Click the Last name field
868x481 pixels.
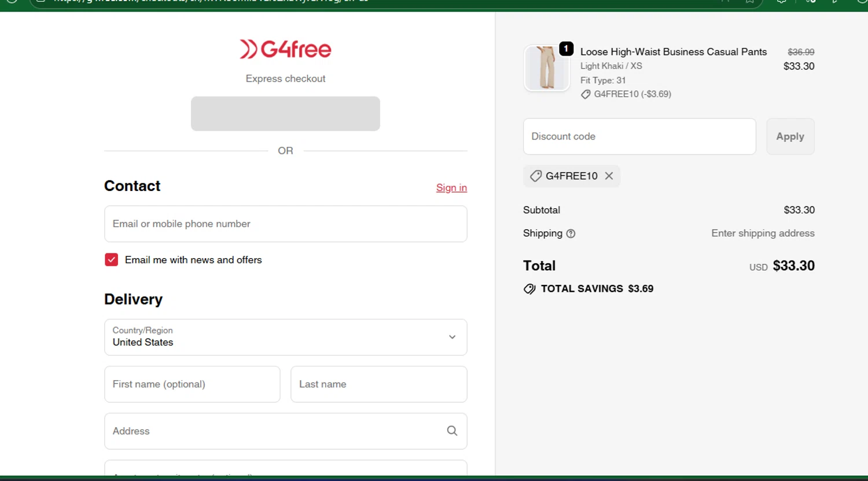point(378,384)
